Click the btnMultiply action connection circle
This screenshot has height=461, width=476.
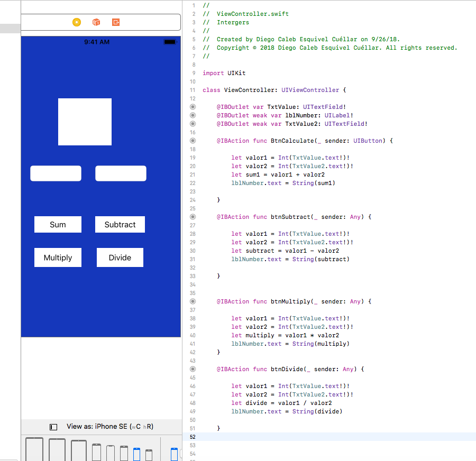pyautogui.click(x=193, y=301)
